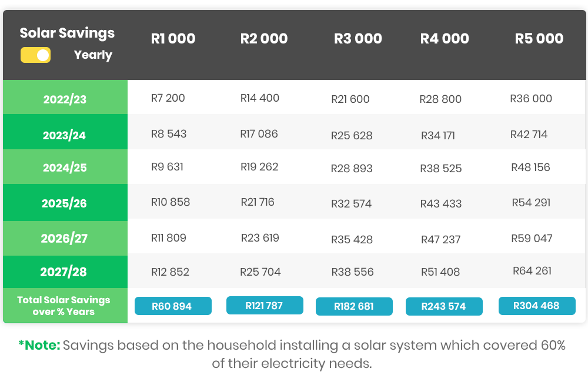Select the R5 000 column header
Image resolution: width=588 pixels, height=392 pixels.
539,39
